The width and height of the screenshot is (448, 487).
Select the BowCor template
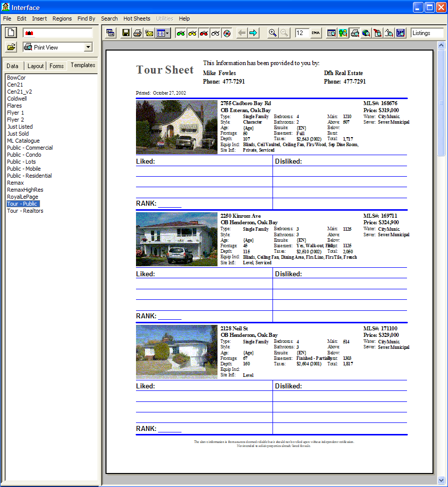pos(16,78)
